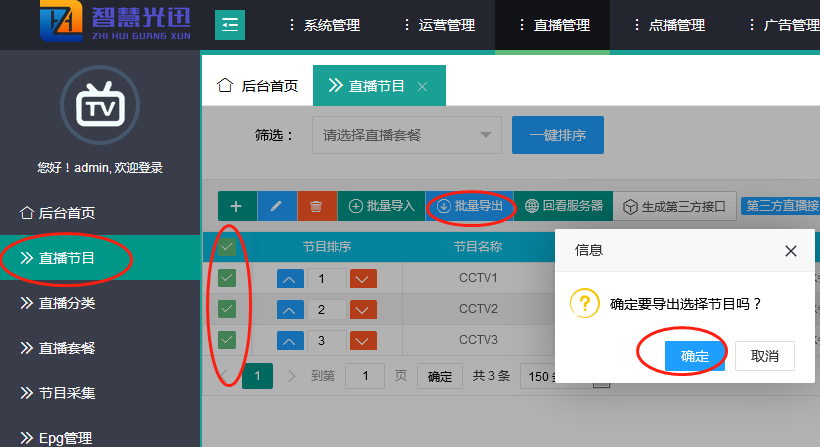Uncheck the CCTV3 row checkbox

coord(227,340)
